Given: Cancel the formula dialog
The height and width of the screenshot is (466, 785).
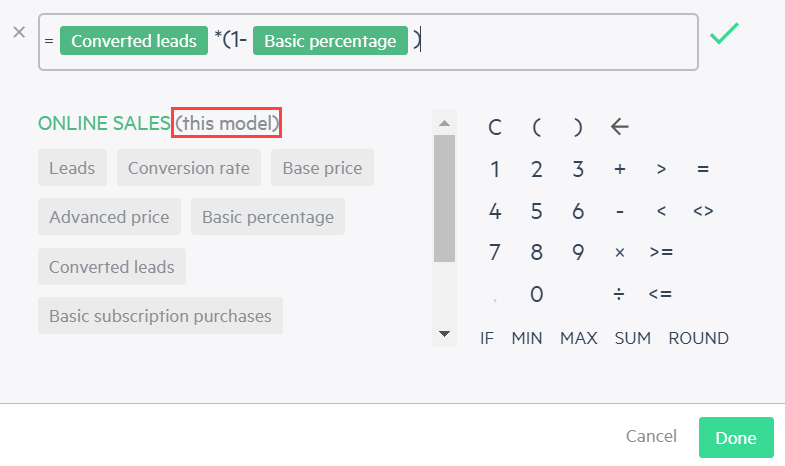Looking at the screenshot, I should [x=651, y=436].
